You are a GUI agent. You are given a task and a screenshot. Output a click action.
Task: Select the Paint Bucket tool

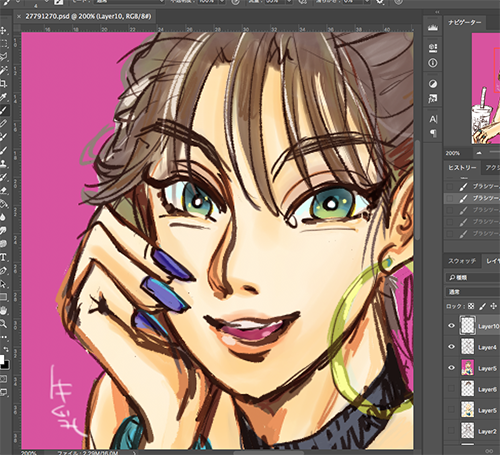point(4,204)
